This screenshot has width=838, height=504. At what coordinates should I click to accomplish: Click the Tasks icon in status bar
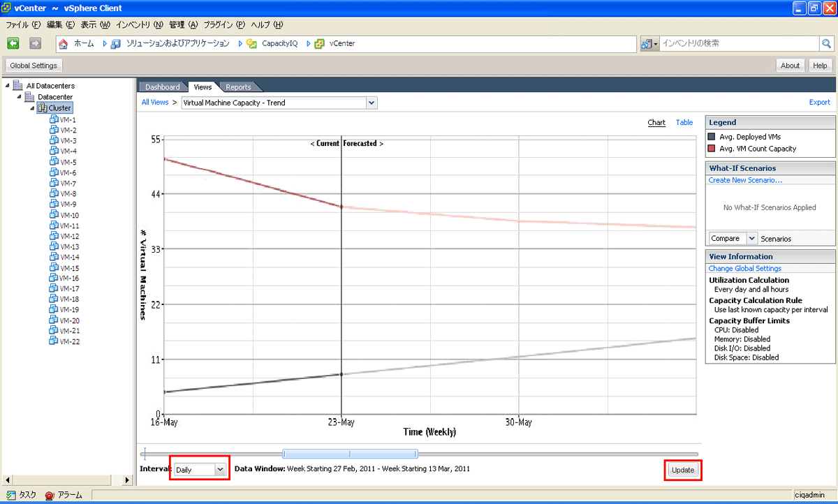coord(11,495)
